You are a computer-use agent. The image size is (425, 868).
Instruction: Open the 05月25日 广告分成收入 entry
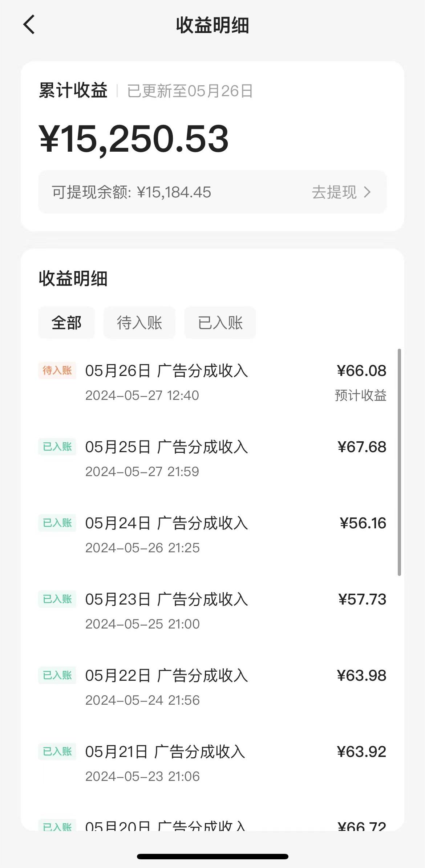coord(166,447)
